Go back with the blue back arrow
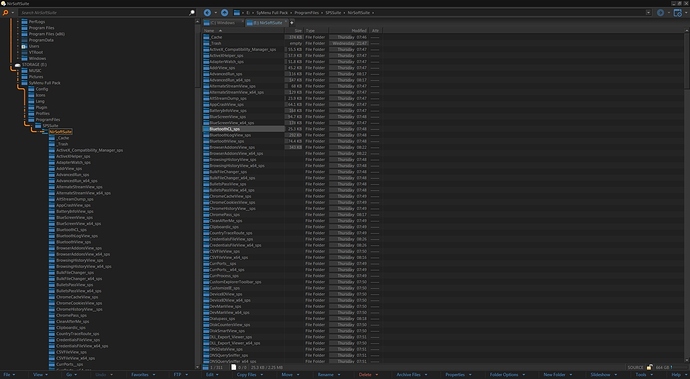Screen dimensions: 690x379 [x=207, y=13]
